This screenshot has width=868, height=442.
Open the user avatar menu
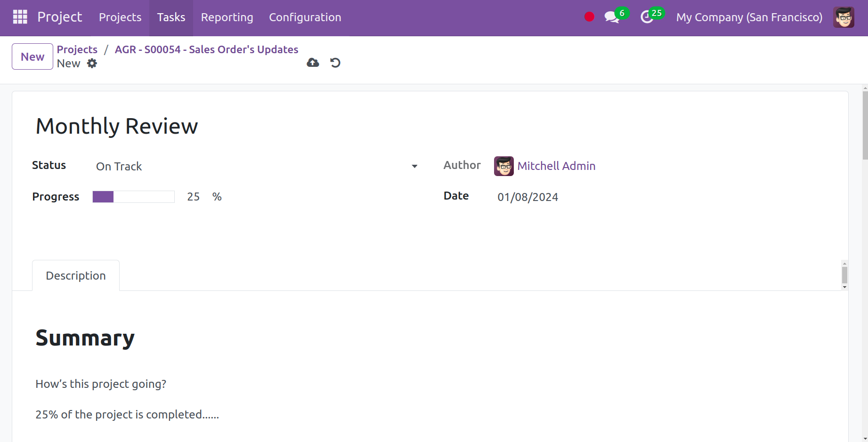[843, 17]
